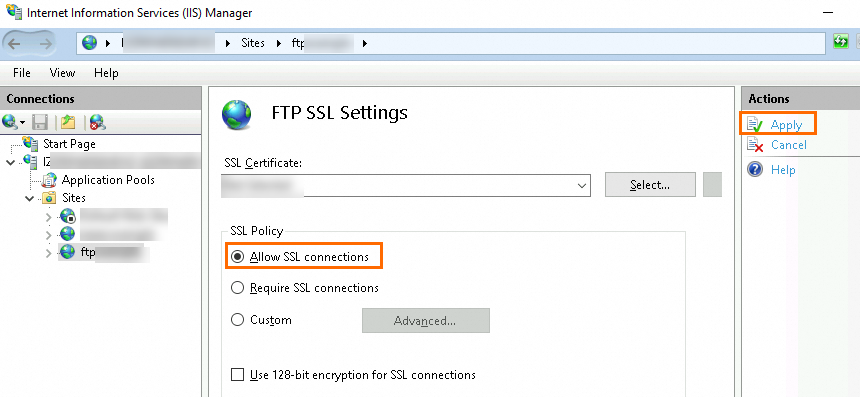
Task: Click the Forward navigation arrow
Action: click(x=46, y=43)
